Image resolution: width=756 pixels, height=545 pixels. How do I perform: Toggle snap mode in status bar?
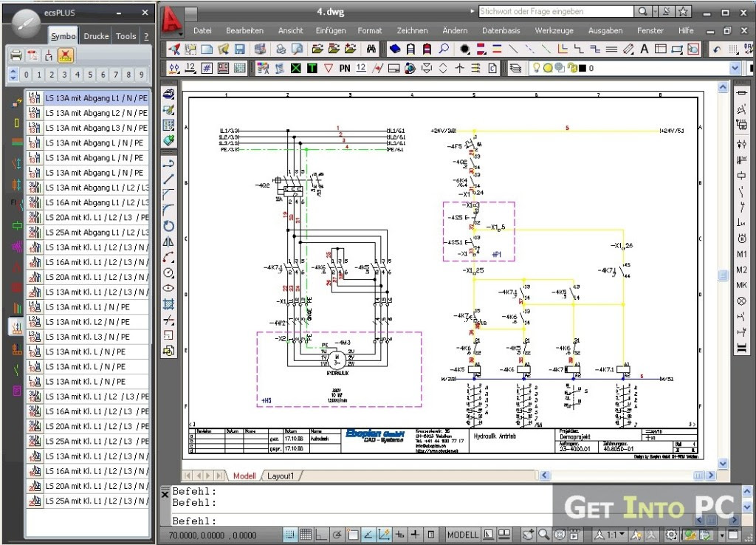pos(289,535)
